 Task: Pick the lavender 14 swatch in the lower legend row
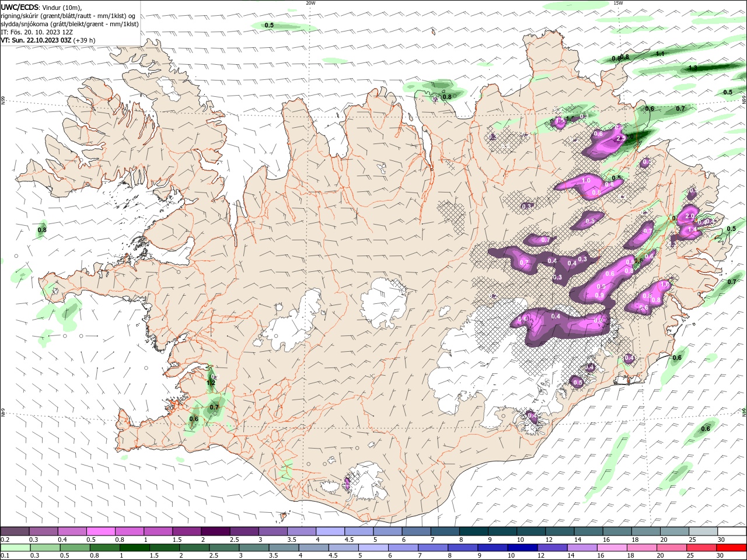pos(582,548)
